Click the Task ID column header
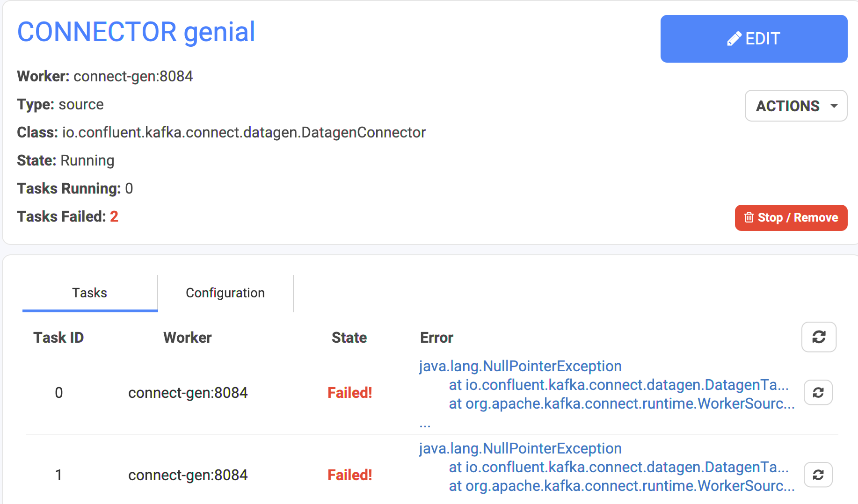The height and width of the screenshot is (504, 858). 58,338
